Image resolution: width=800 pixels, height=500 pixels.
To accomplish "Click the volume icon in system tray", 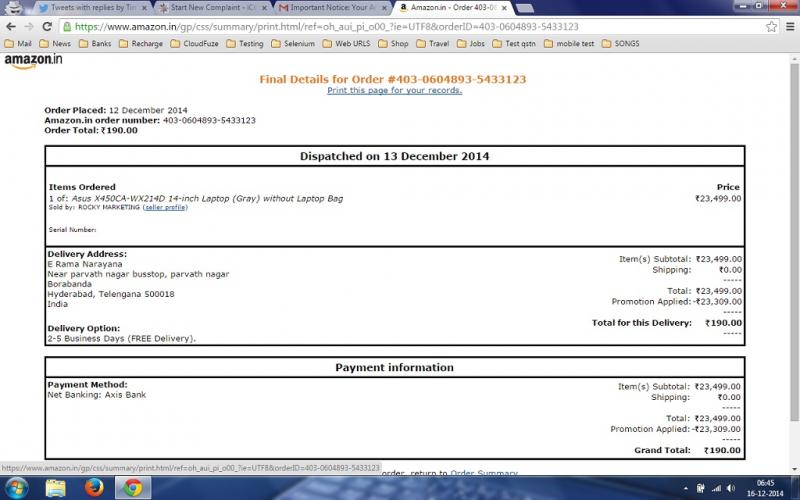I will coord(730,488).
